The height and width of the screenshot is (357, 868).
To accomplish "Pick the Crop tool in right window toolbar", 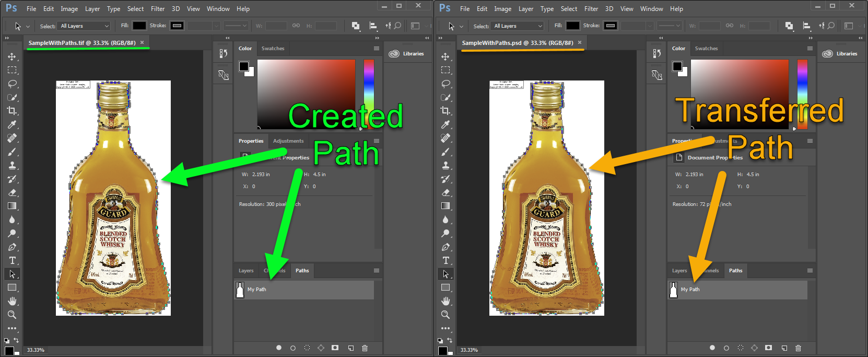I will (x=445, y=111).
